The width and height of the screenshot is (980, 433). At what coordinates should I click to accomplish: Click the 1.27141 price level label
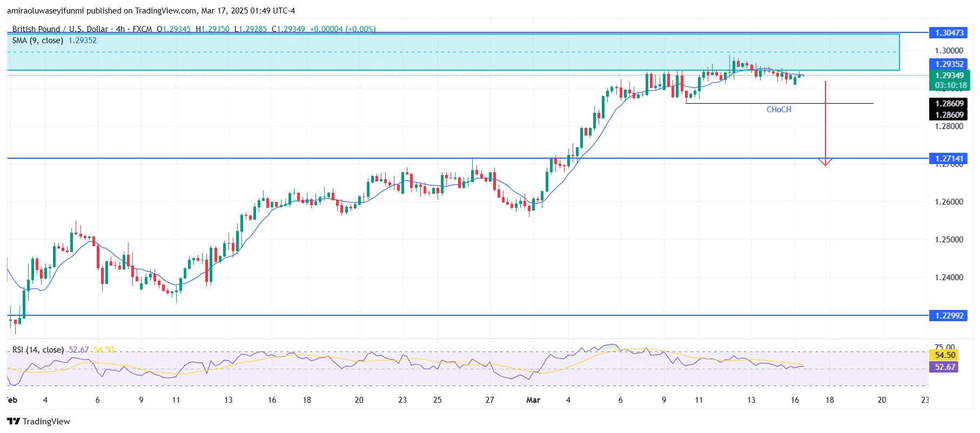click(x=949, y=159)
